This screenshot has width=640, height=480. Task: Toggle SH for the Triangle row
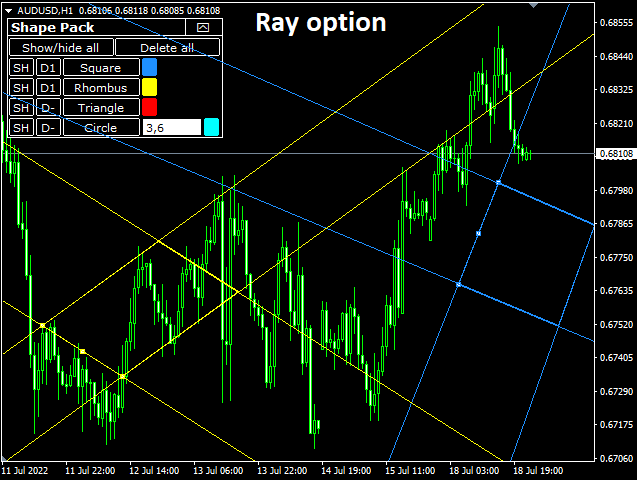coord(21,107)
